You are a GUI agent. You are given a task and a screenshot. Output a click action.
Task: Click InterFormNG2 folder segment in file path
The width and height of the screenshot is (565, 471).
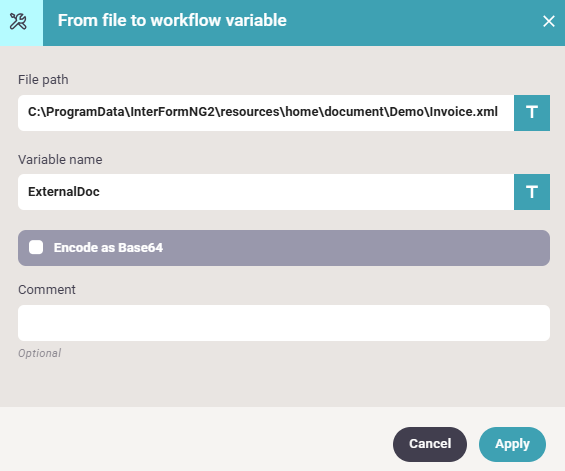point(173,112)
